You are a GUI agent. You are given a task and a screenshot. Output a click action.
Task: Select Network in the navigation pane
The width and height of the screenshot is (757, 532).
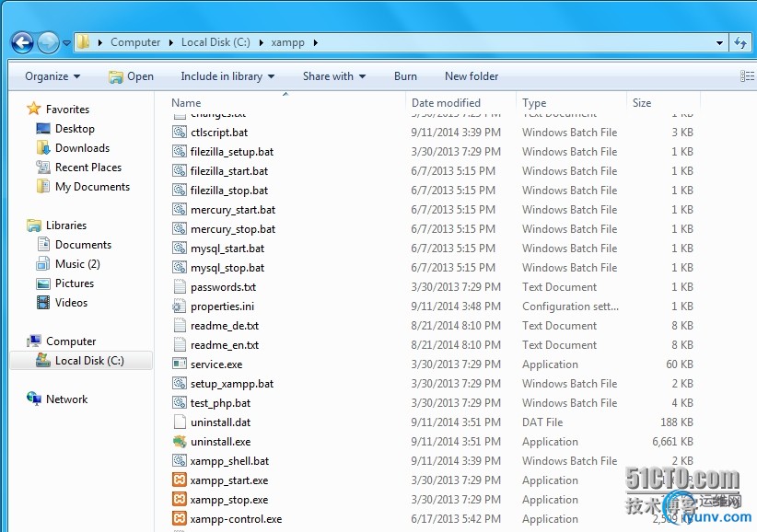pos(66,399)
